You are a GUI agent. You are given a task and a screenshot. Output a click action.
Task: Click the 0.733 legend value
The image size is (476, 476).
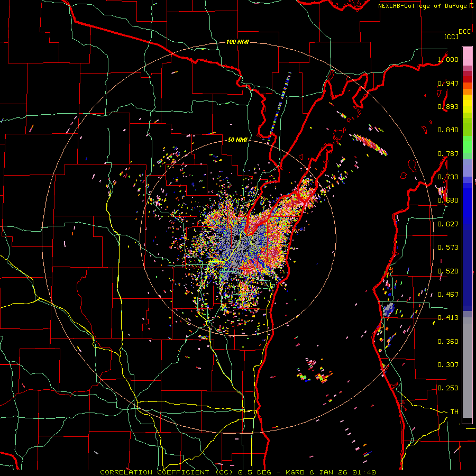448,177
